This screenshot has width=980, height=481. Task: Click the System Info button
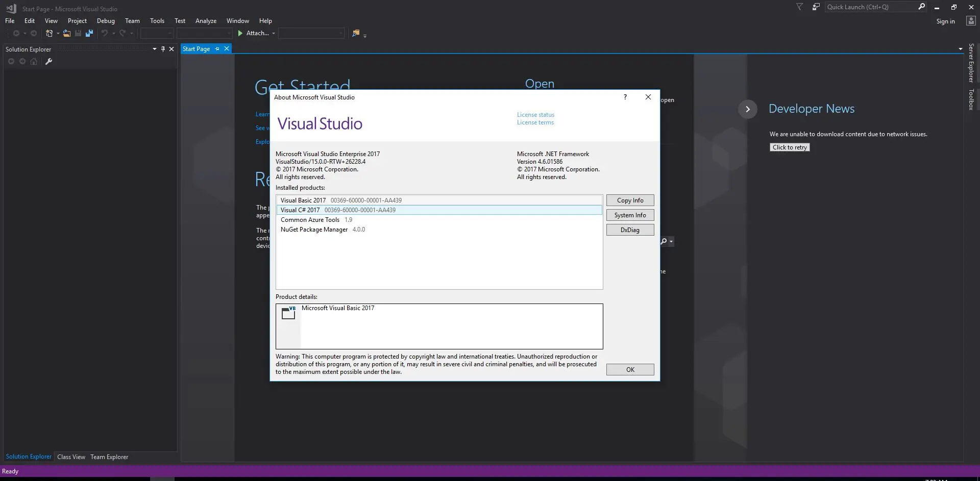coord(630,215)
